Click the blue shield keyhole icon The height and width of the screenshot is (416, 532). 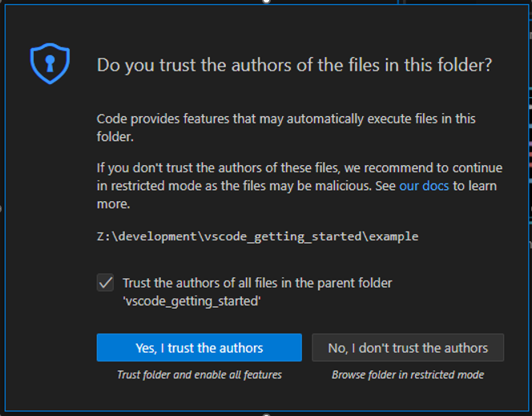coord(50,65)
